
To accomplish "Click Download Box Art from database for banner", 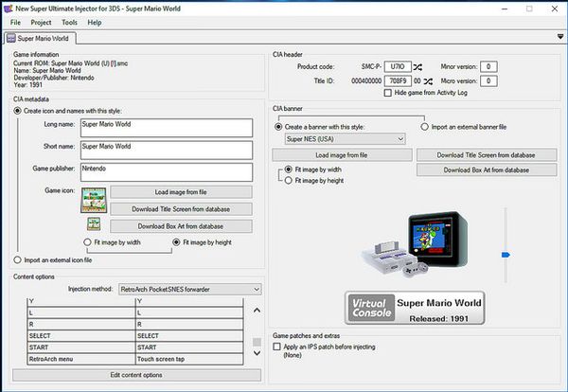I will coord(487,169).
